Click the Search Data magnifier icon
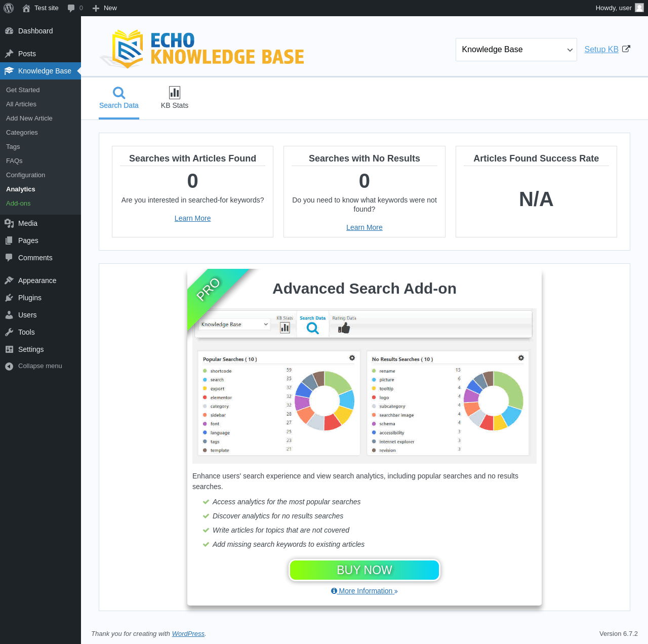The width and height of the screenshot is (648, 644). click(119, 93)
